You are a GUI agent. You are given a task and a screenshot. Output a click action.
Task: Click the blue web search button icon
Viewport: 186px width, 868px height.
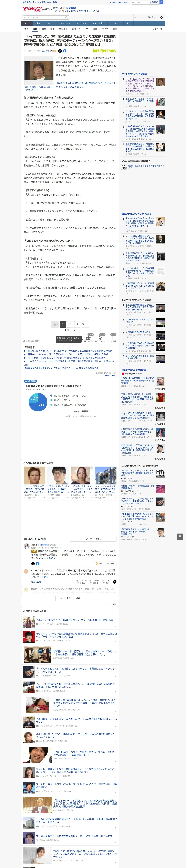(161, 2)
